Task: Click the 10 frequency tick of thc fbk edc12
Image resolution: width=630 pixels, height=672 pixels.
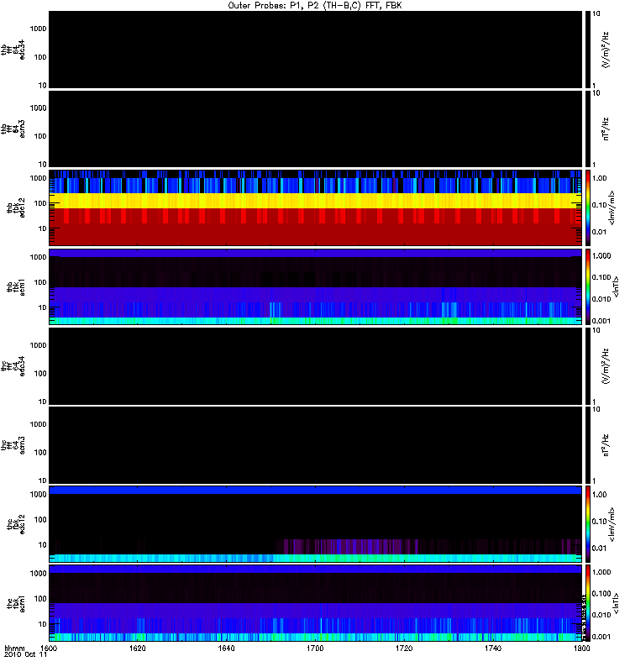Action: (x=43, y=545)
